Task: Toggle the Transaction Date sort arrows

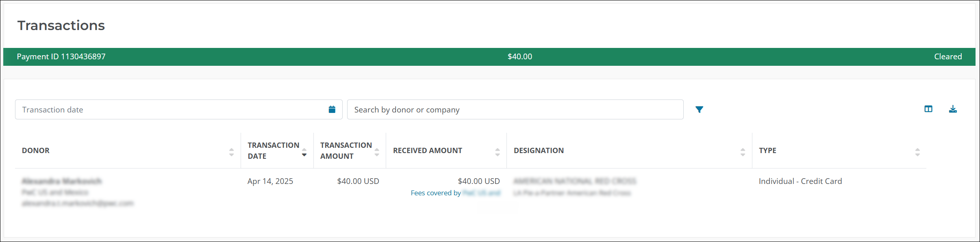Action: [x=304, y=152]
